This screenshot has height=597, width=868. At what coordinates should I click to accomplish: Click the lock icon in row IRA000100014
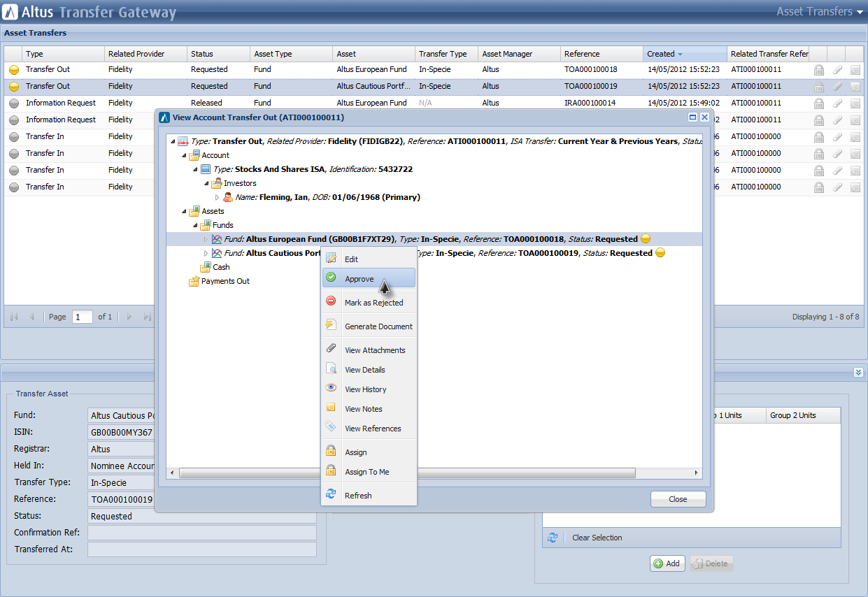click(x=818, y=103)
